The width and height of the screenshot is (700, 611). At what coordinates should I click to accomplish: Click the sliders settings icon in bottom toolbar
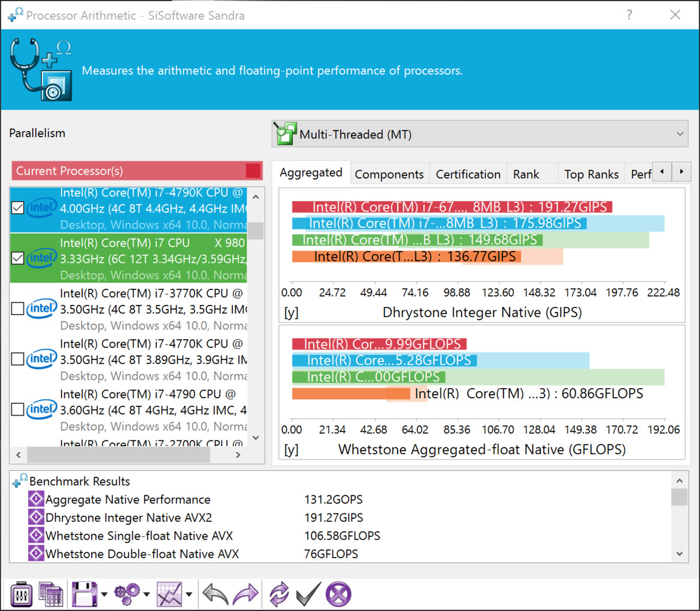22,594
